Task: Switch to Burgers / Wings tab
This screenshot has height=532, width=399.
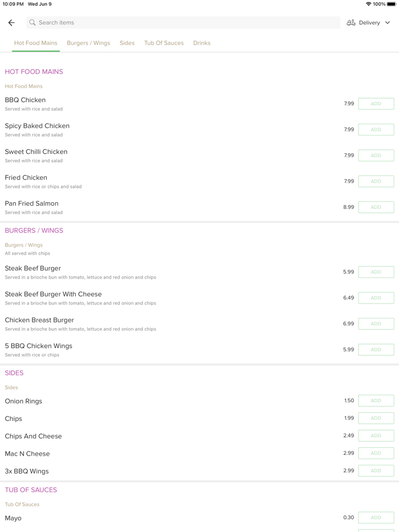Action: coord(88,43)
